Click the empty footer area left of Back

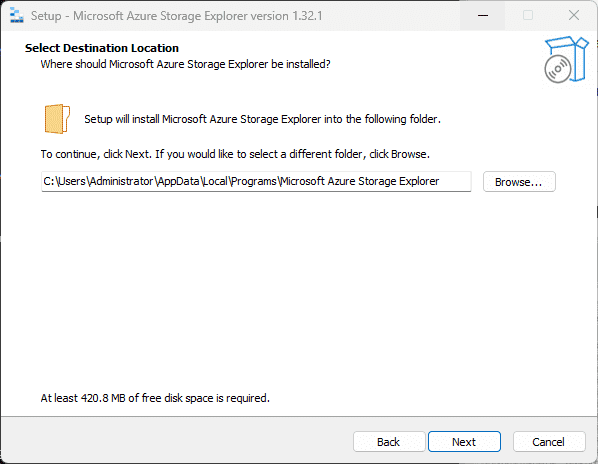175,442
